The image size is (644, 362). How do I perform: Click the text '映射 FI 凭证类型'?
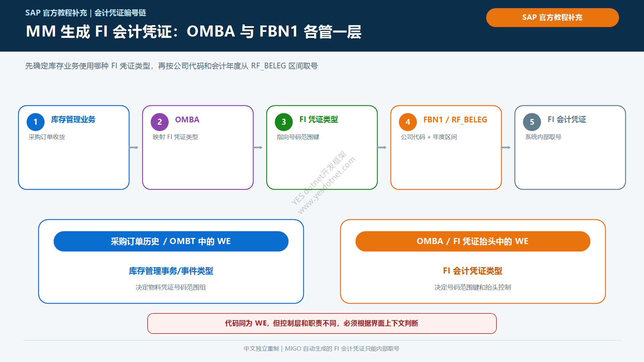[175, 137]
